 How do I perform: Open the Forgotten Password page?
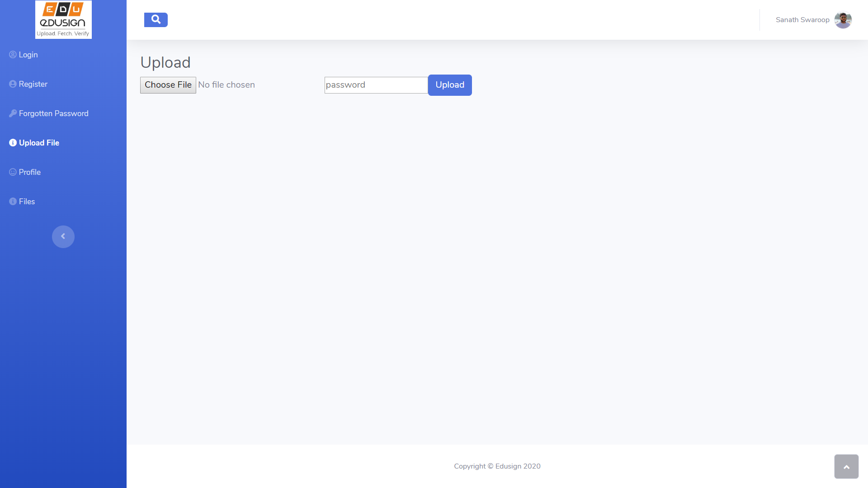(x=54, y=113)
